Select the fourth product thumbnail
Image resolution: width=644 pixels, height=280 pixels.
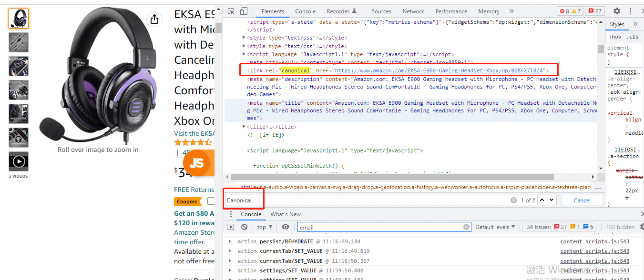19,90
